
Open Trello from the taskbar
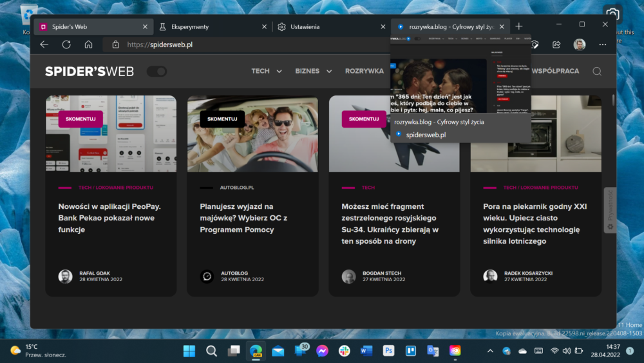(411, 351)
